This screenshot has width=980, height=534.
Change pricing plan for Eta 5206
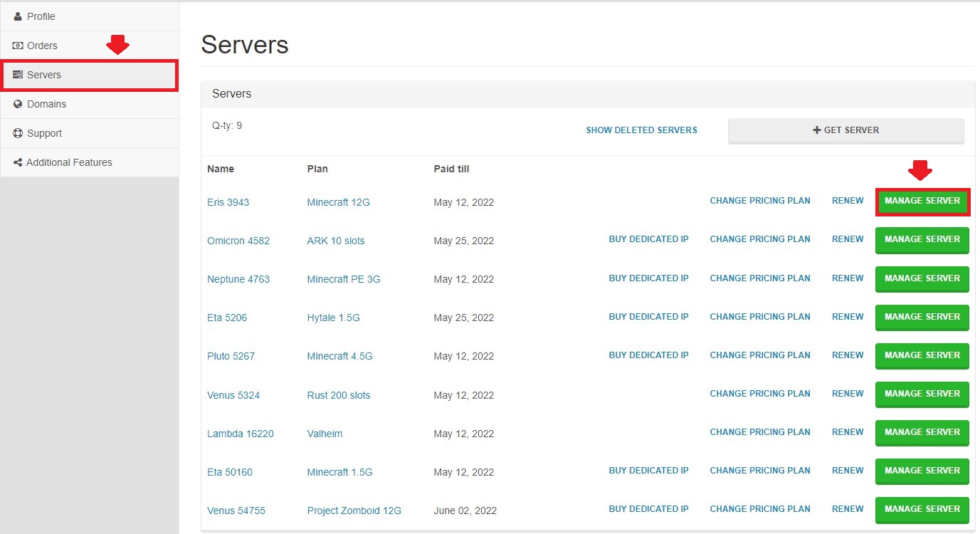pyautogui.click(x=759, y=316)
